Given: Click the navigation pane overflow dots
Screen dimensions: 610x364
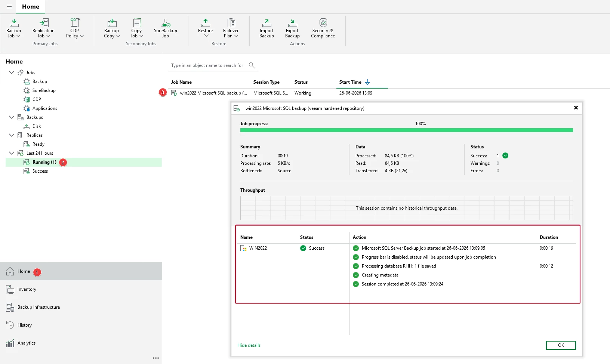Looking at the screenshot, I should (x=156, y=358).
